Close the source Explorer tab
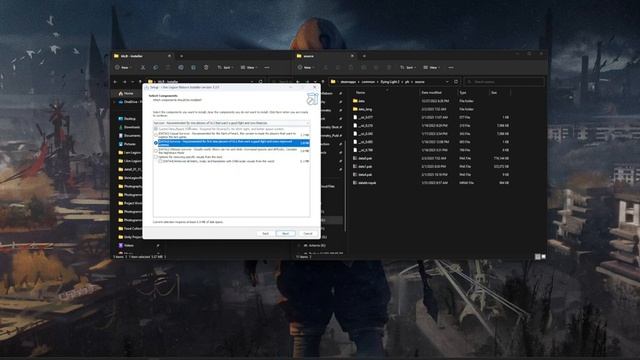Viewport: 640px width, 360px height. pyautogui.click(x=352, y=56)
